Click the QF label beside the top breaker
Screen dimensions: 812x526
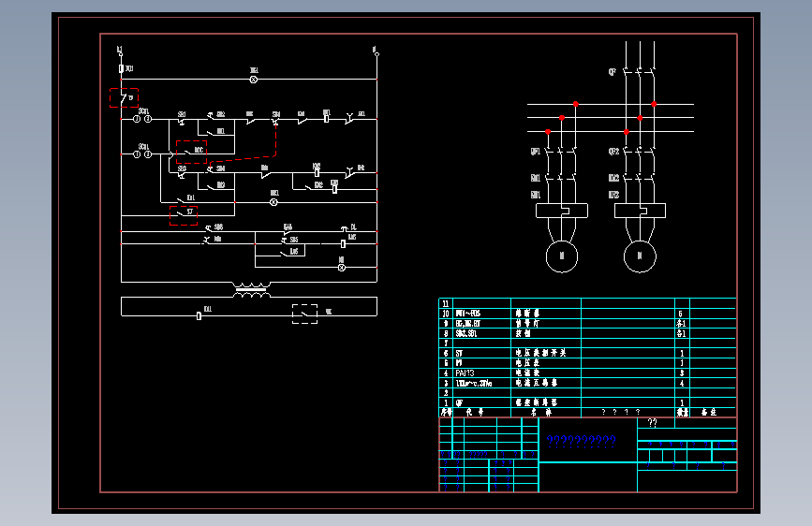613,72
